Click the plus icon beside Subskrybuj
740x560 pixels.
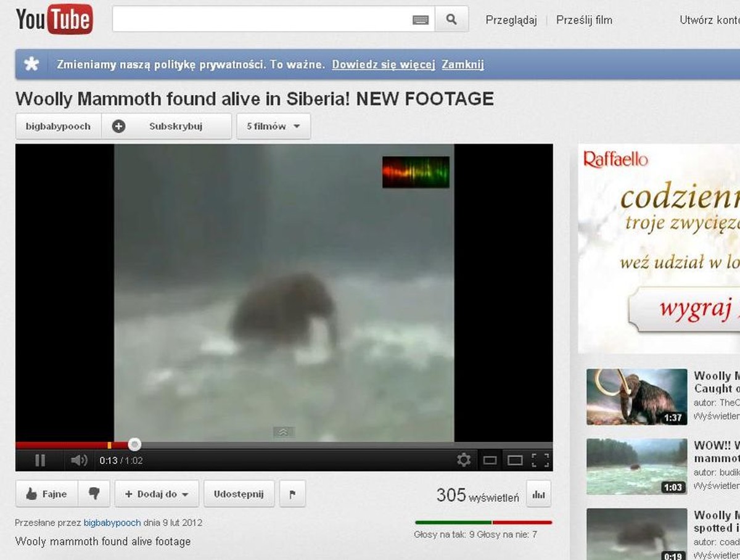118,126
